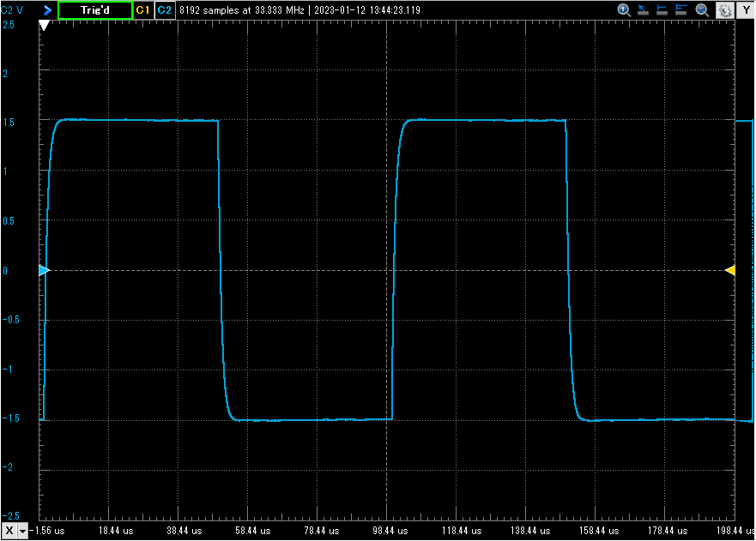The height and width of the screenshot is (541, 756).
Task: Open the plot options gear icon
Action: 724,10
